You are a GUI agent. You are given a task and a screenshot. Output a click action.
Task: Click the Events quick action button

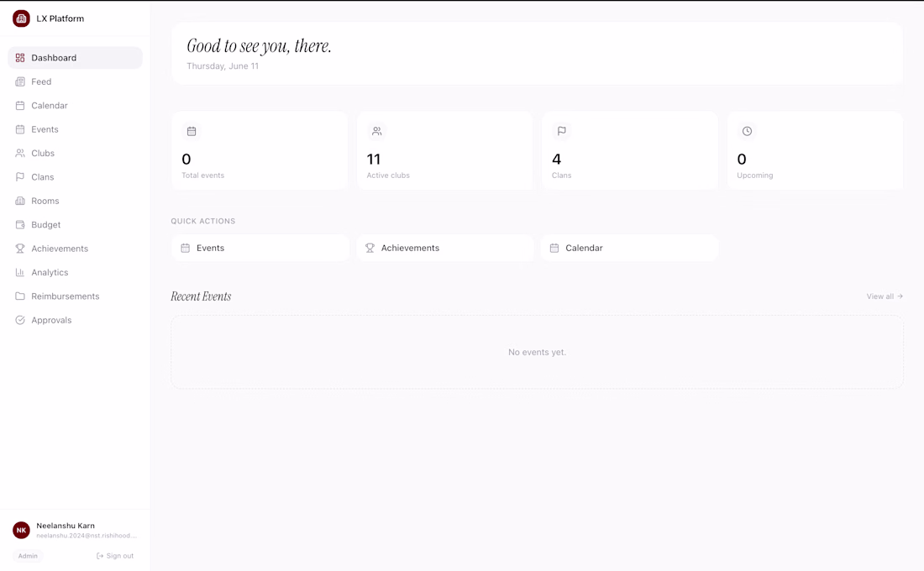260,248
